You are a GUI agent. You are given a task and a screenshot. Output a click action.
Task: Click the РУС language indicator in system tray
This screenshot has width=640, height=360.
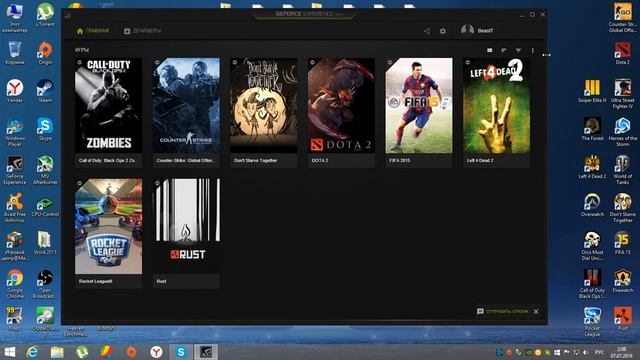600,352
